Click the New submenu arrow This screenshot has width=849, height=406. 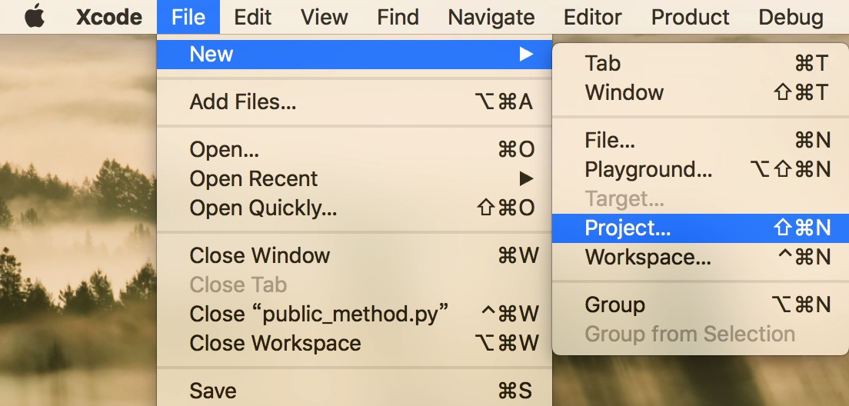tap(526, 54)
